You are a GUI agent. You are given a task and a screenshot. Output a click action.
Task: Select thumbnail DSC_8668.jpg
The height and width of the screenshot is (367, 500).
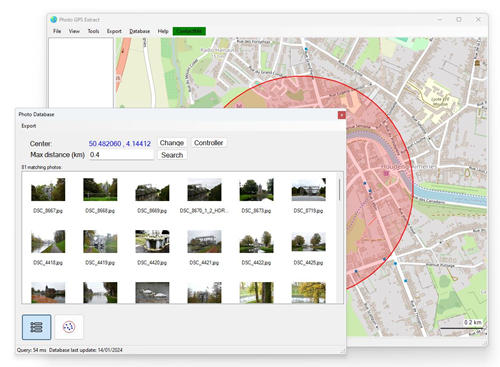pos(100,189)
